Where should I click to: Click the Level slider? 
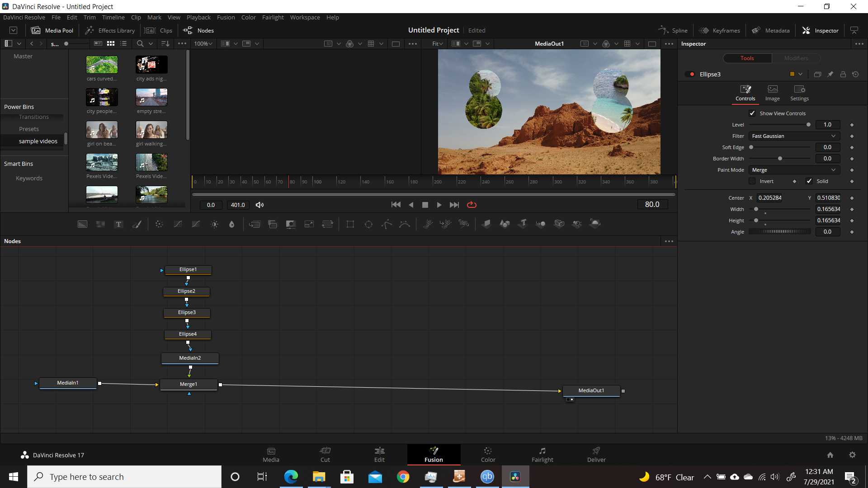[x=780, y=125]
